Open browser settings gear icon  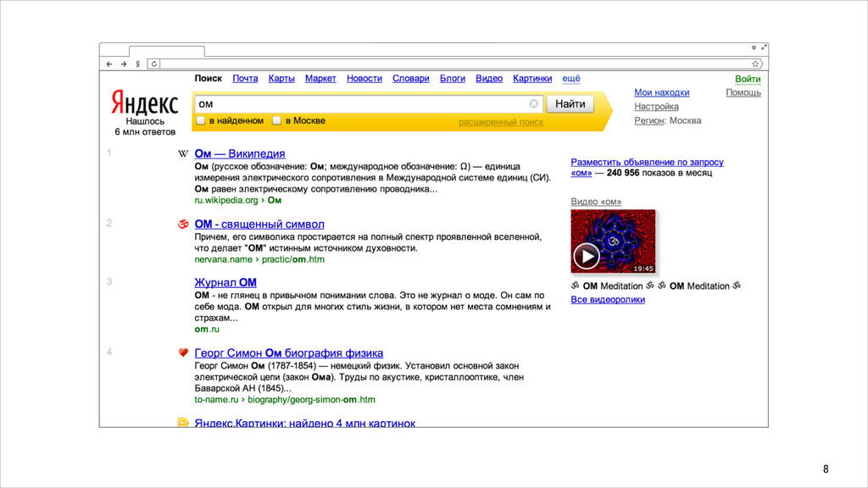pos(754,47)
